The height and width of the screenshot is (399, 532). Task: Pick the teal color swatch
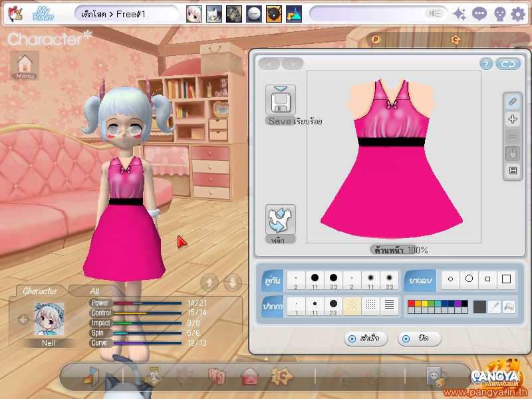pyautogui.click(x=438, y=303)
